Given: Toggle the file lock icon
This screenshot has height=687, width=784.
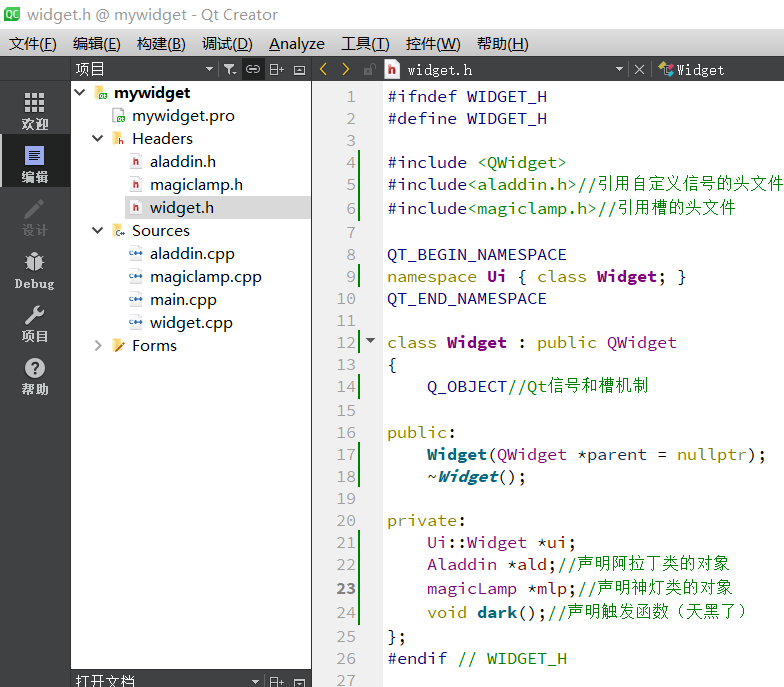Looking at the screenshot, I should pos(369,70).
